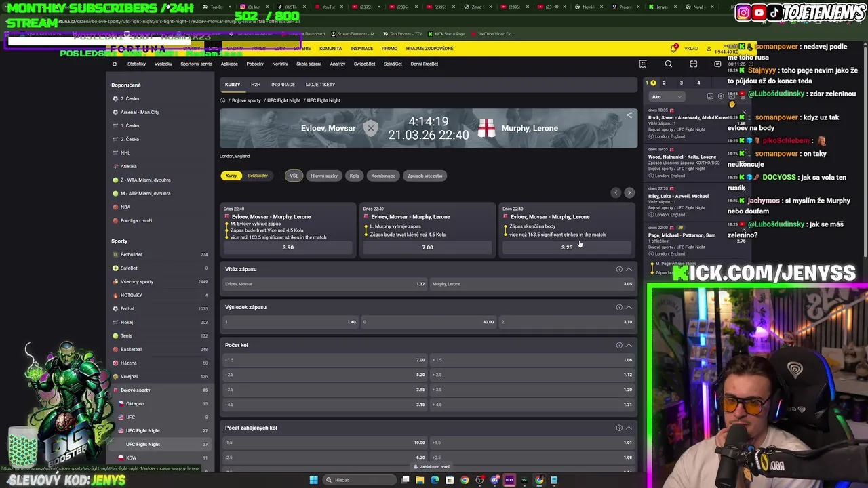This screenshot has height=488, width=868.
Task: Expand UFC in the sidebar
Action: (161, 417)
